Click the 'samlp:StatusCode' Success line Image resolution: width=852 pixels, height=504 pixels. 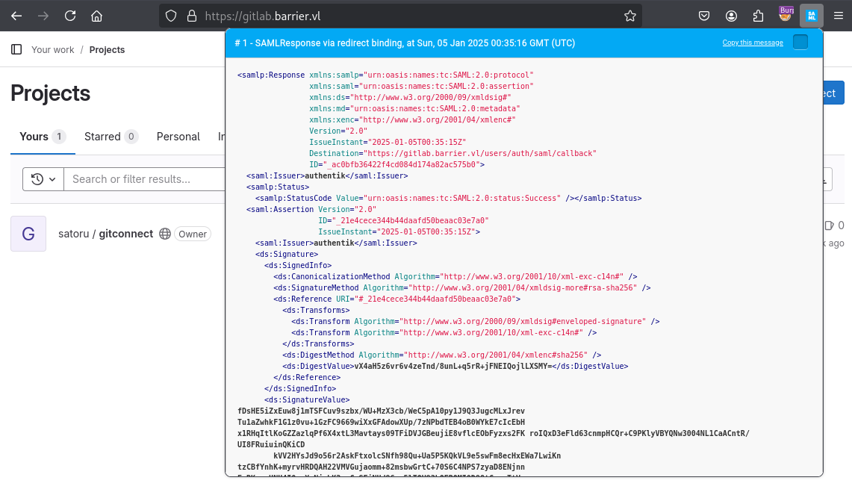(448, 198)
